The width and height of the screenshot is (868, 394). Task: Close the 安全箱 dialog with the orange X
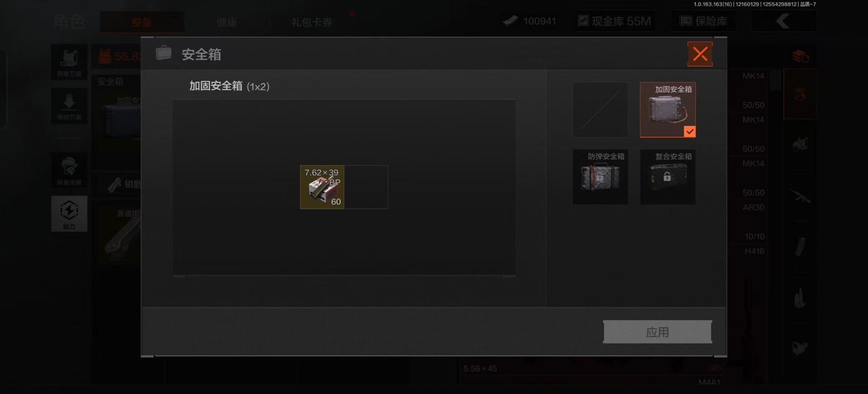pyautogui.click(x=700, y=54)
